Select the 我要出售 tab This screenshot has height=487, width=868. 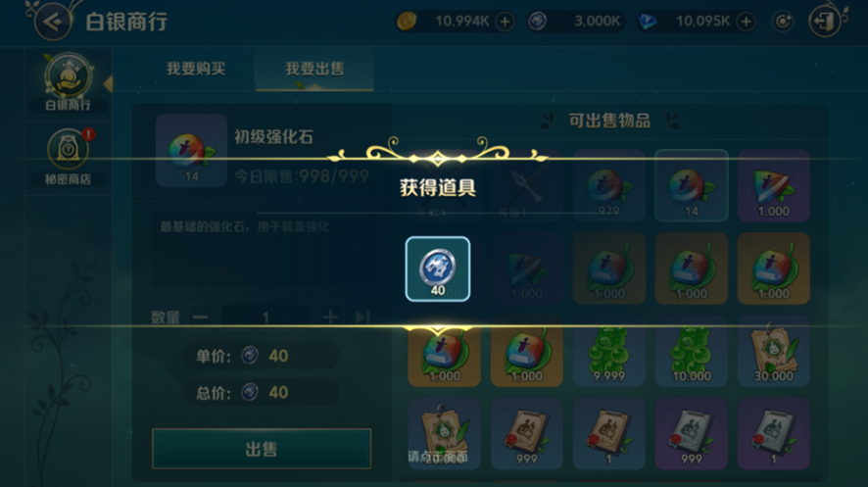point(314,69)
